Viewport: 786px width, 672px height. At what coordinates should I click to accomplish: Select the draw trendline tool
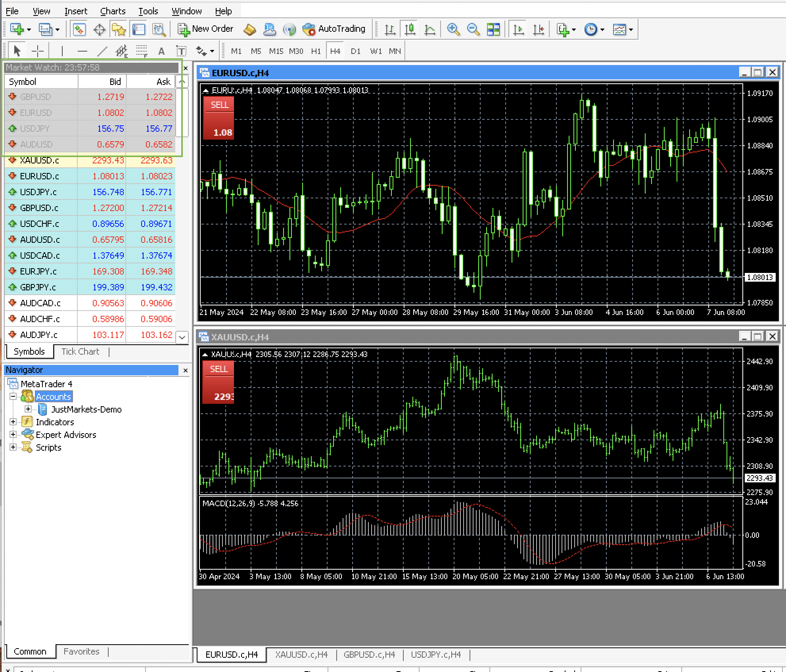(102, 51)
